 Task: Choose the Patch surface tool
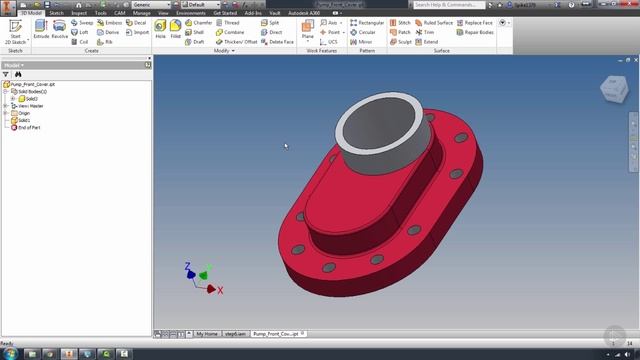[400, 32]
